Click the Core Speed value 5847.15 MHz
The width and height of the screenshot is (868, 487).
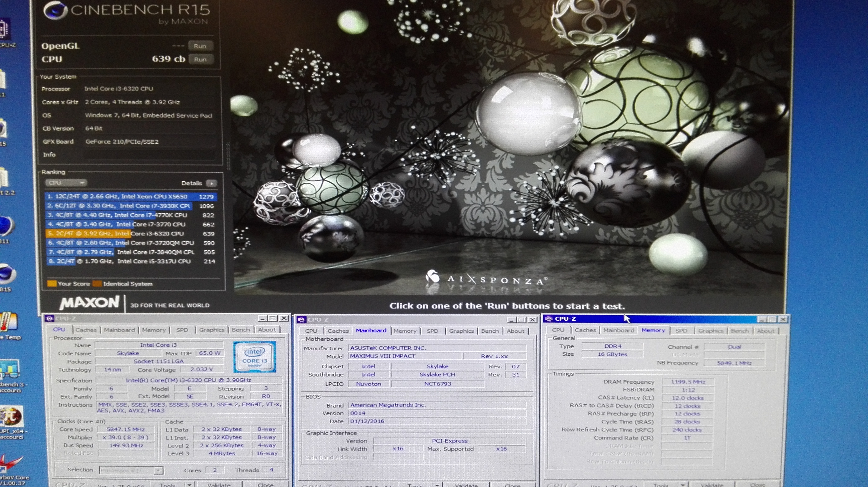pos(126,429)
